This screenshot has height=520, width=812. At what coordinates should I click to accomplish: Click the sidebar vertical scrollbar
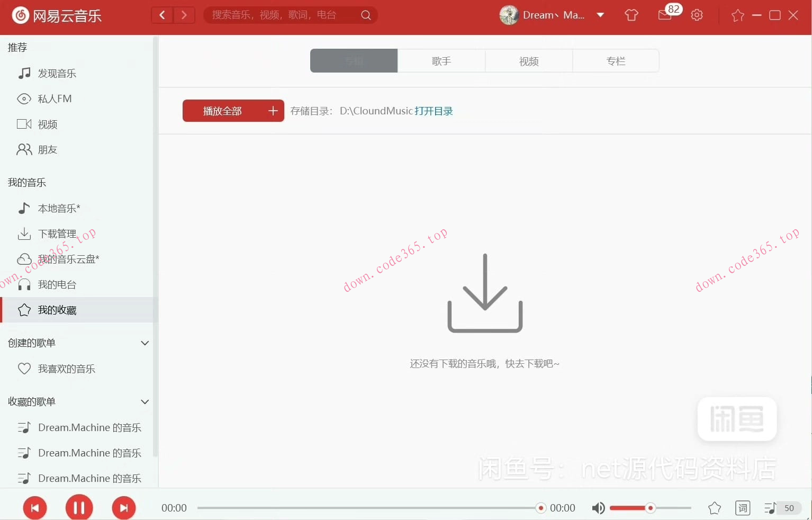click(155, 246)
